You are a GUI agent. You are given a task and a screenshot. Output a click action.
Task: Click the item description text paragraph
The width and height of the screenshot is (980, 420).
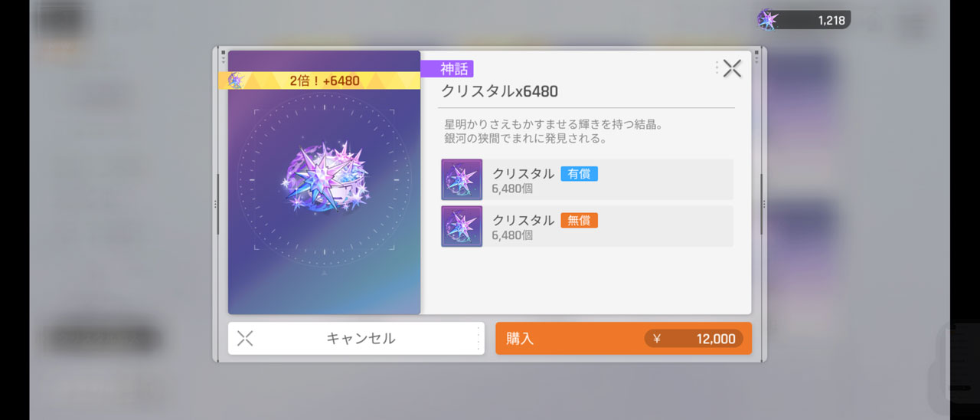[x=553, y=131]
